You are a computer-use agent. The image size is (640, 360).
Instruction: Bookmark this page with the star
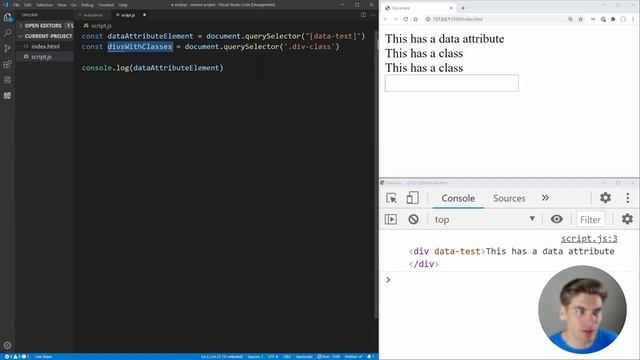click(x=580, y=19)
